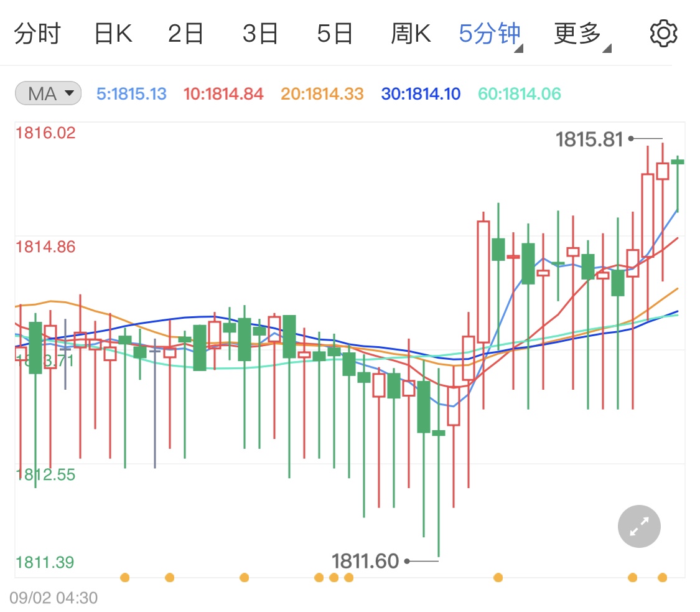This screenshot has width=700, height=612.
Task: Open the 5分钟 interval dropdown
Action: coord(491,34)
